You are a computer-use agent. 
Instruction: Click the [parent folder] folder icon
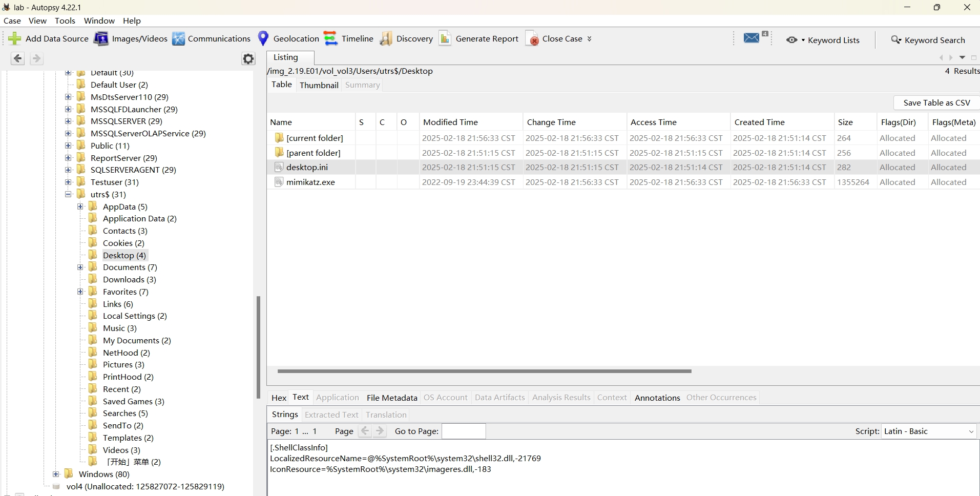tap(279, 153)
